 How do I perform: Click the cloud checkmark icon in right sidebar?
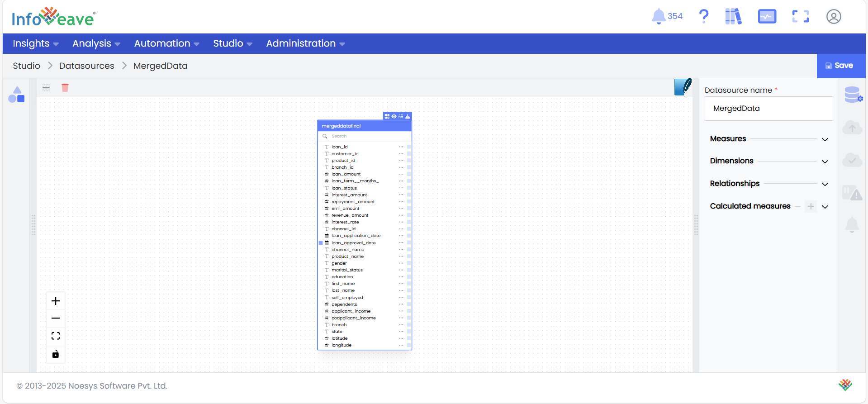tap(852, 159)
